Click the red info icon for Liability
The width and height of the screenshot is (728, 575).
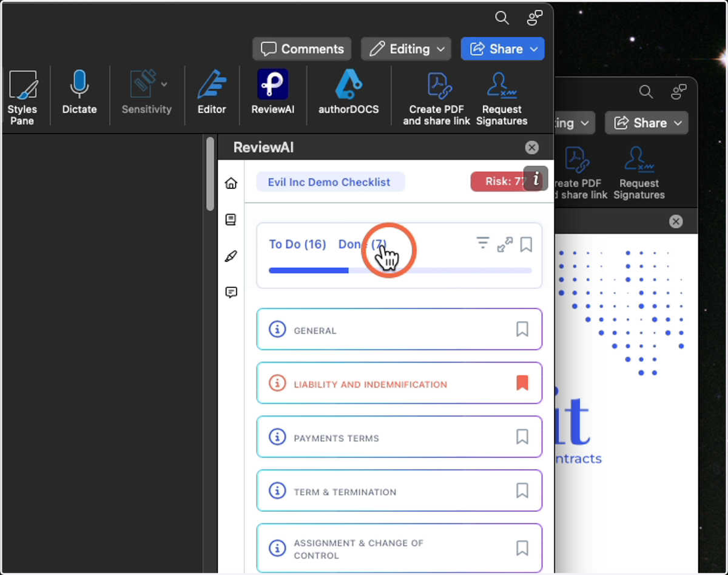pos(277,383)
